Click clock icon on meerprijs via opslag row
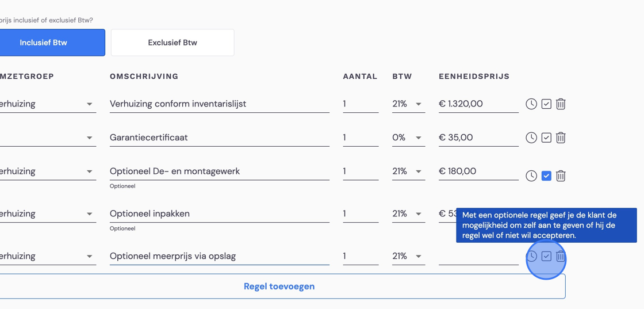 point(531,257)
